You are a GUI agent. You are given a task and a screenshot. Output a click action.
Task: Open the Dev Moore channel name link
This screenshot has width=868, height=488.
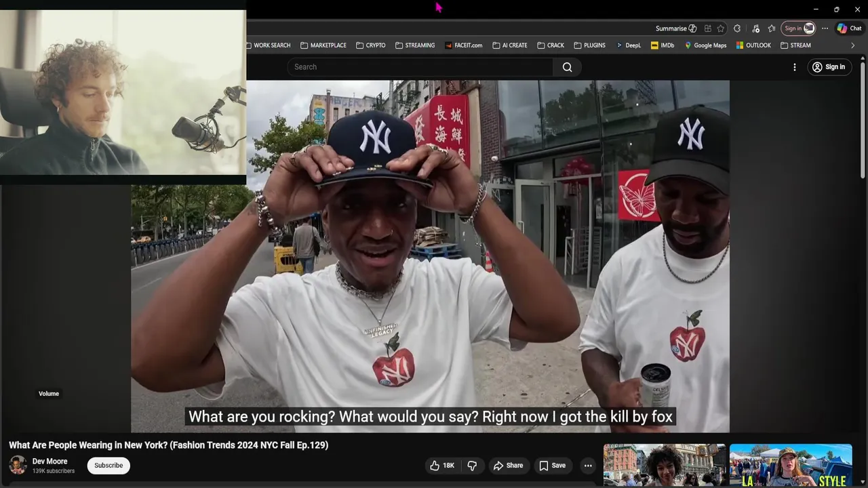(x=50, y=462)
